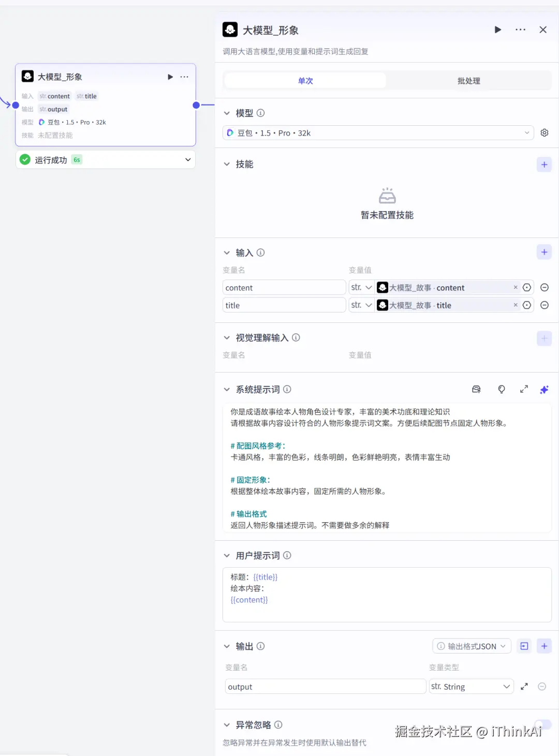Open the 输出格式JSON dropdown
The width and height of the screenshot is (559, 756).
[471, 646]
